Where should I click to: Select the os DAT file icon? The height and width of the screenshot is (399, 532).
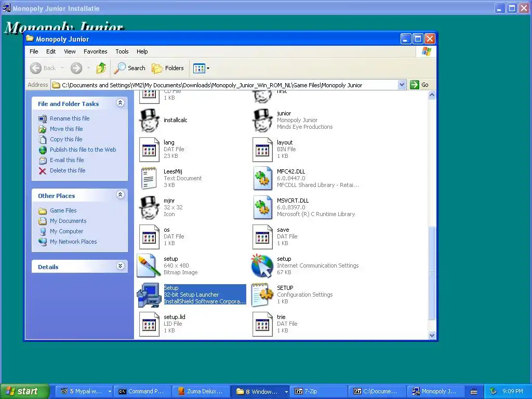(x=149, y=237)
